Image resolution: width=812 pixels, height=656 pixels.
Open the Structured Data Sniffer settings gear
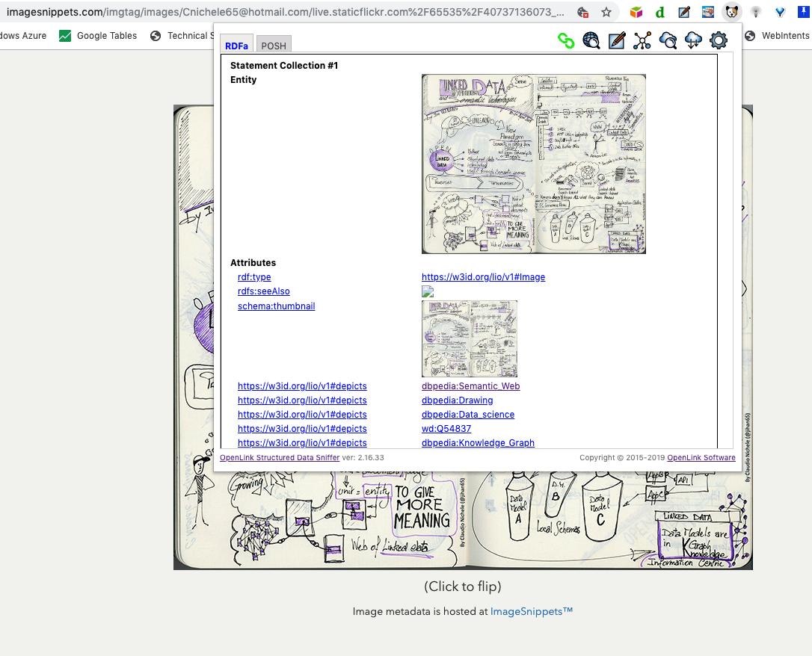click(719, 40)
